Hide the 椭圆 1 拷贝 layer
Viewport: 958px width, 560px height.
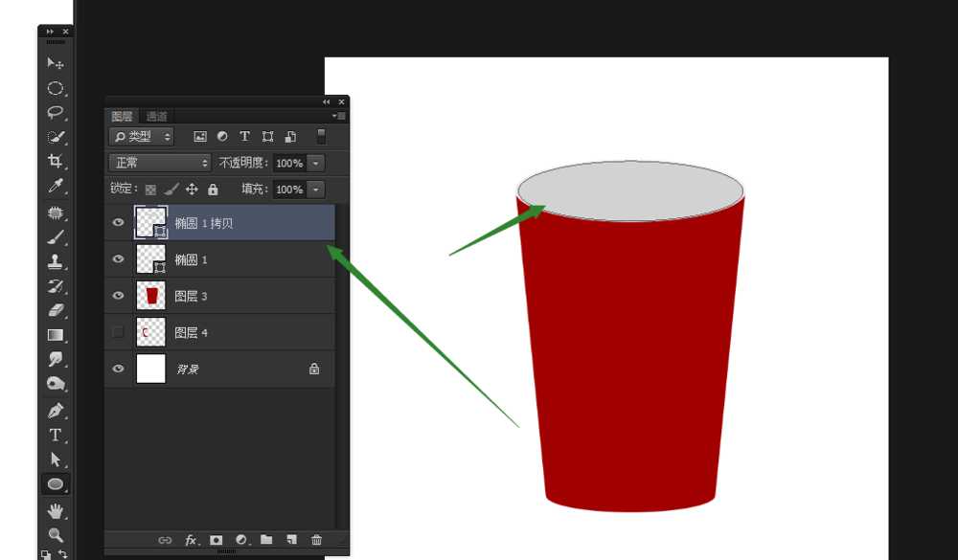119,223
